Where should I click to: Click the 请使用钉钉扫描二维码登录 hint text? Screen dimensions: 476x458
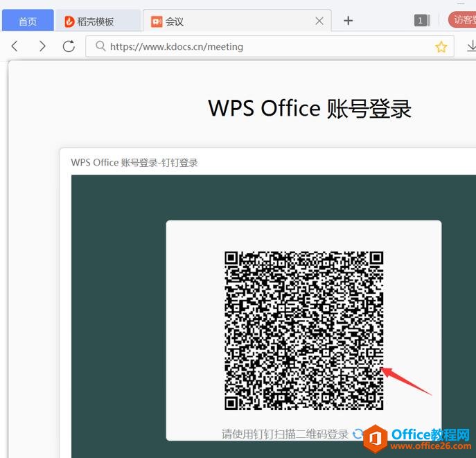point(285,434)
